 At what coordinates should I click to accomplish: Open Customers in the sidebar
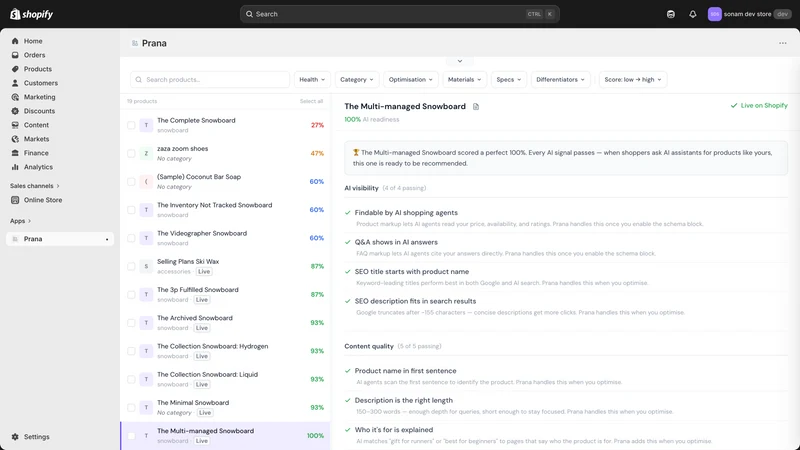[41, 83]
